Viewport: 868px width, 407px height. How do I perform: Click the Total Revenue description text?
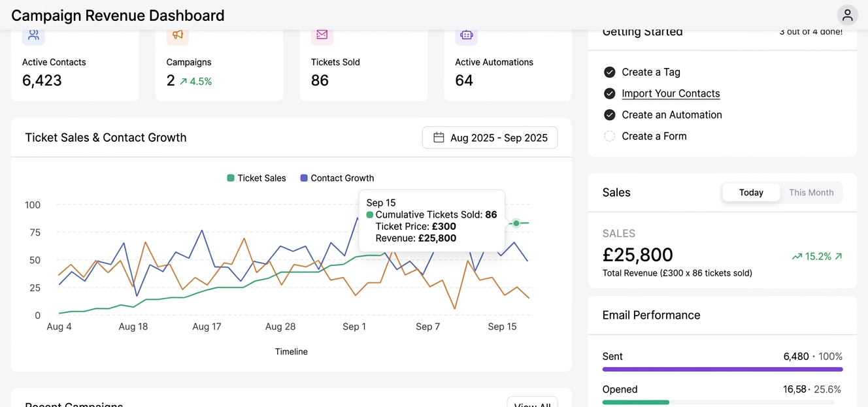pyautogui.click(x=677, y=273)
